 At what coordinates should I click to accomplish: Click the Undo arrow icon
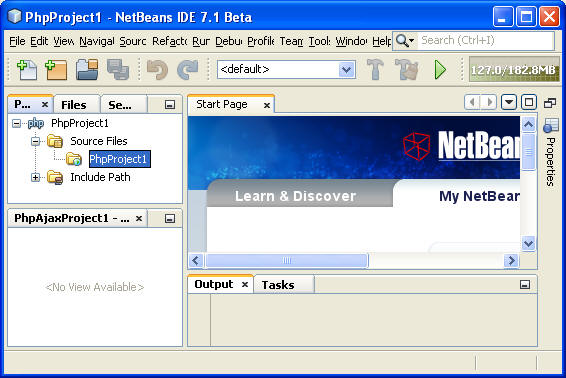(157, 70)
